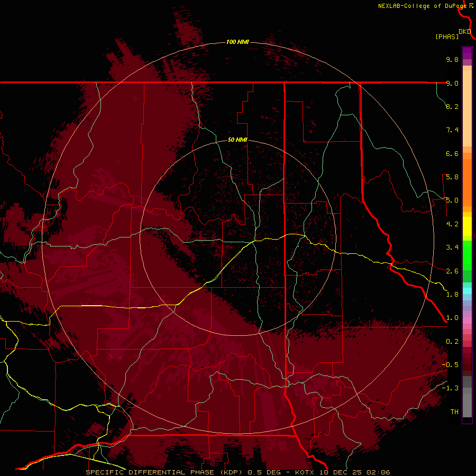Click the 50 NMI range ring label

click(237, 140)
